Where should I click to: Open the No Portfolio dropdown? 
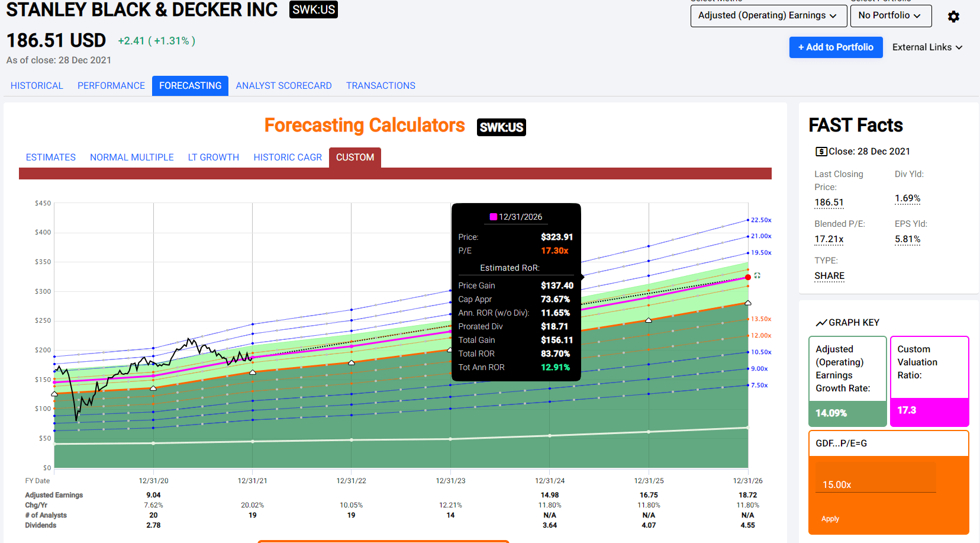[891, 16]
